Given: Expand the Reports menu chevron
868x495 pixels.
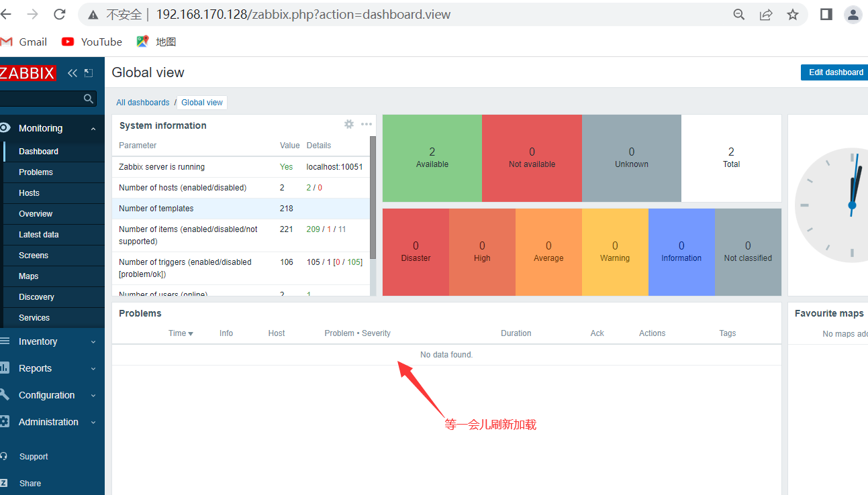Looking at the screenshot, I should point(93,369).
